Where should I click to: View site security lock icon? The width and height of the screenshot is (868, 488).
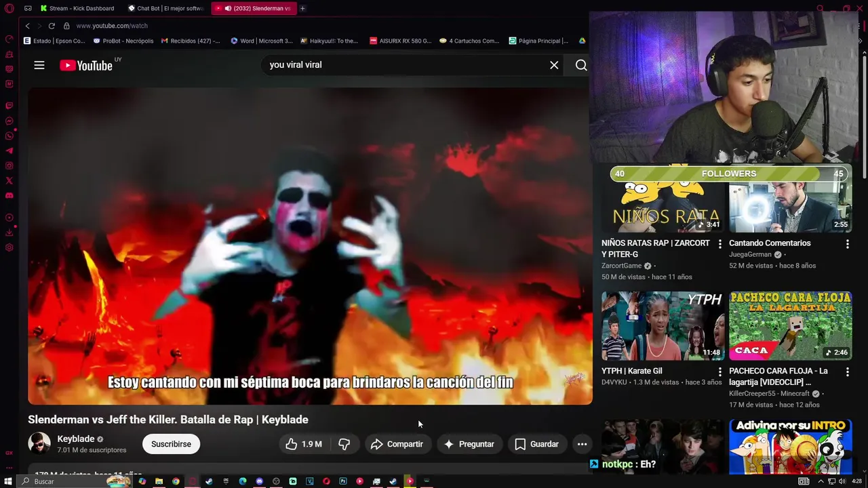(66, 26)
